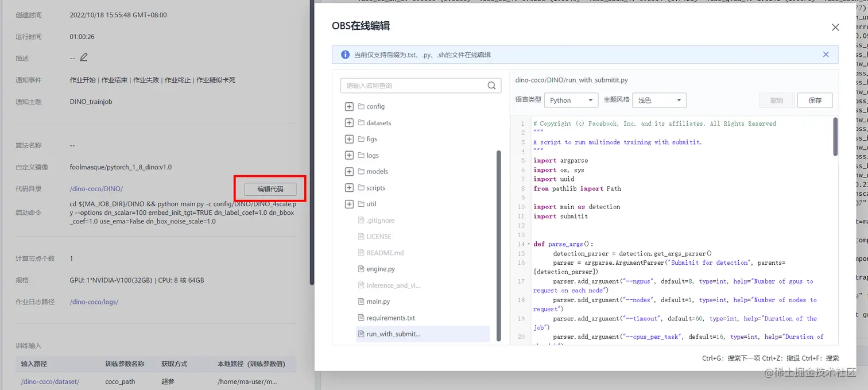This screenshot has width=868, height=390.
Task: Open the theme style dropdown showing 浅色
Action: (x=659, y=100)
